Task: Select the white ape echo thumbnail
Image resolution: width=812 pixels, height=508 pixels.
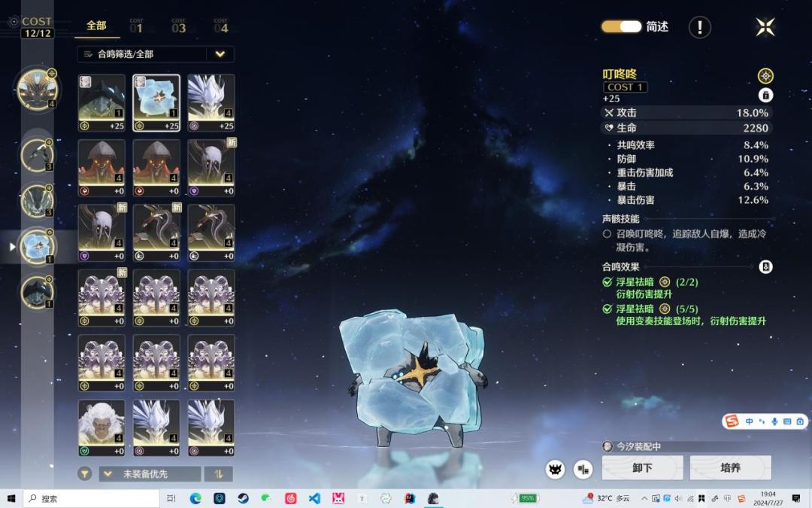Action: coord(101,427)
